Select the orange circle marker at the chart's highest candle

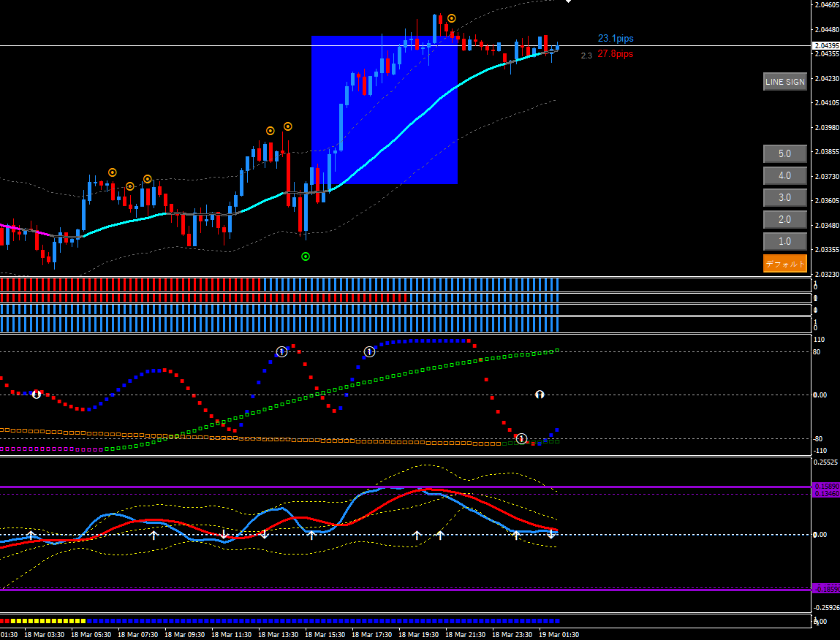click(452, 18)
